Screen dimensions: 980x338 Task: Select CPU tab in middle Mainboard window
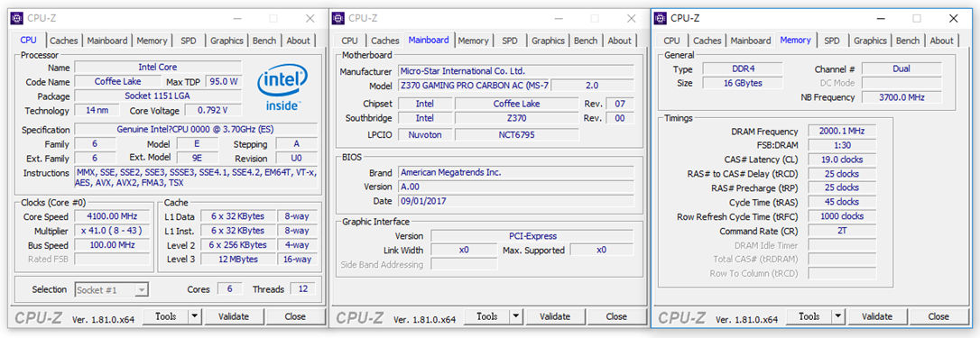(350, 41)
